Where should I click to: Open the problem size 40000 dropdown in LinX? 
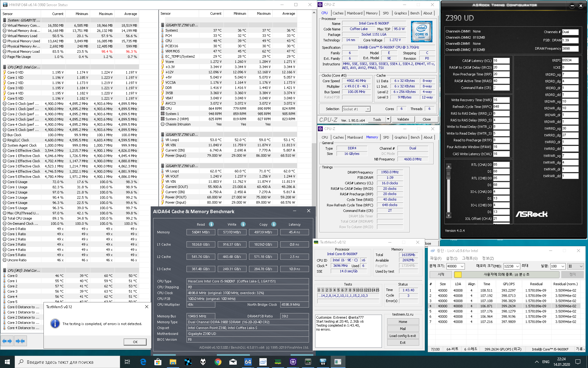[x=462, y=266]
